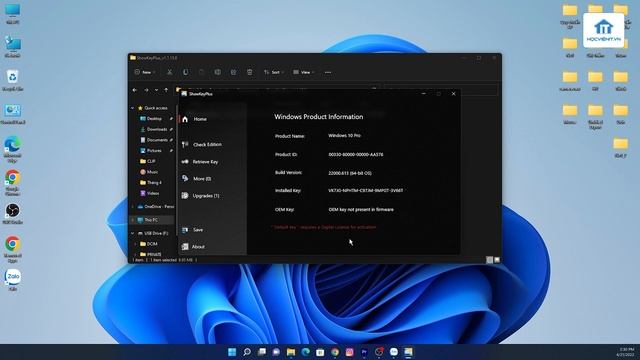
Task: Open Chrome from the taskbar
Action: (x=335, y=352)
